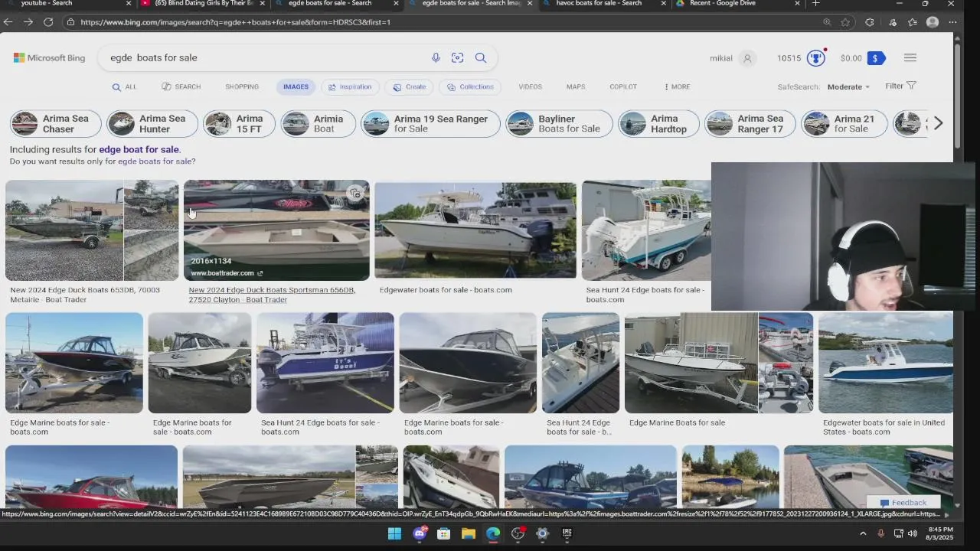Show hidden system tray icons chevron
980x551 pixels.
tap(863, 533)
